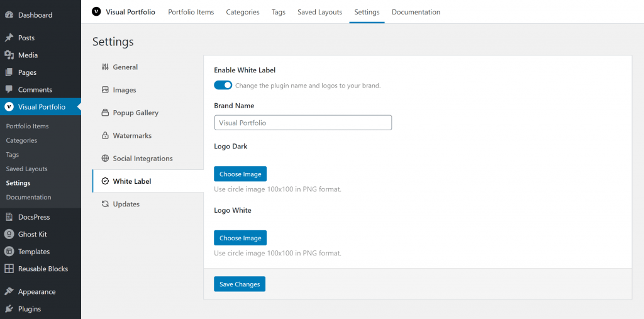Click the General sliders icon

coord(105,67)
